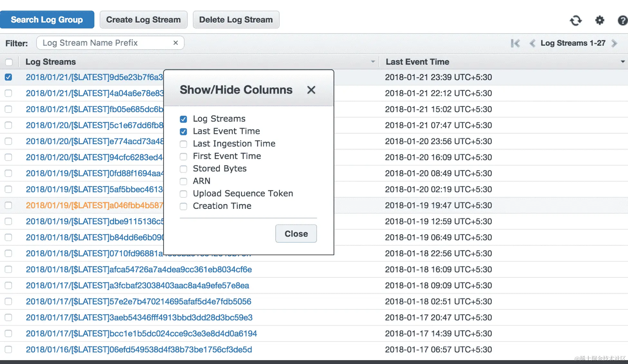This screenshot has height=364, width=628.
Task: Click the refresh icon in the toolbar
Action: (576, 21)
